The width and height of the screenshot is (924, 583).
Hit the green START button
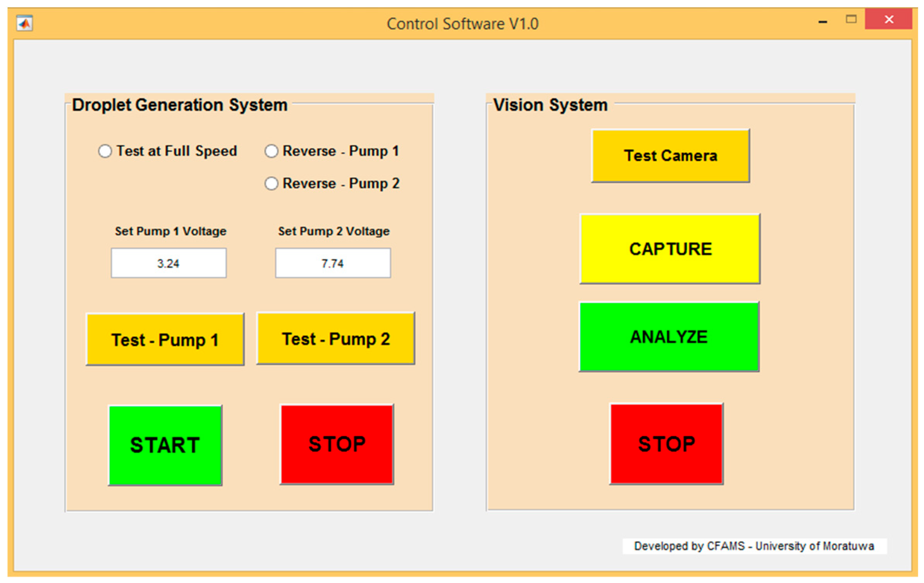165,445
